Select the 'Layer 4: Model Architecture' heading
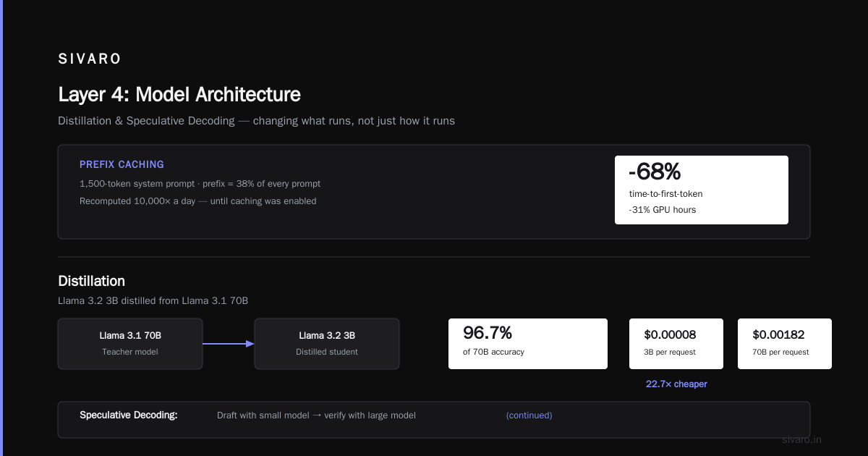This screenshot has width=868, height=456. (x=179, y=94)
